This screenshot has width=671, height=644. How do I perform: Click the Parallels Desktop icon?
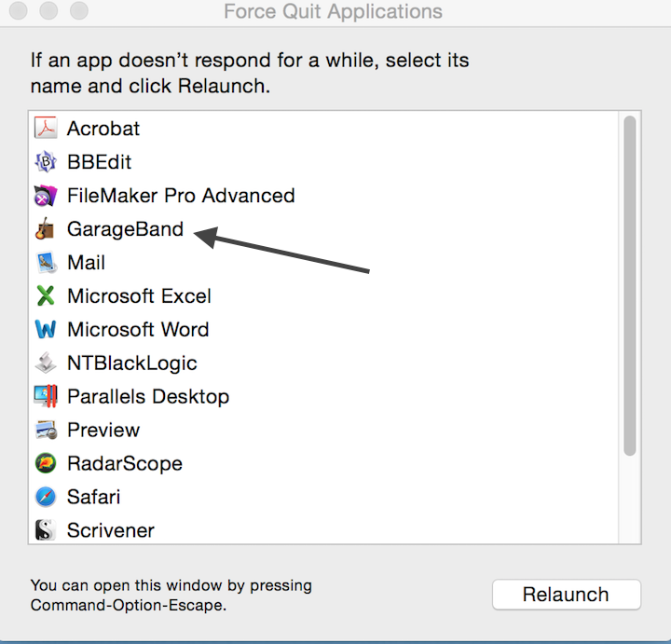[x=45, y=397]
